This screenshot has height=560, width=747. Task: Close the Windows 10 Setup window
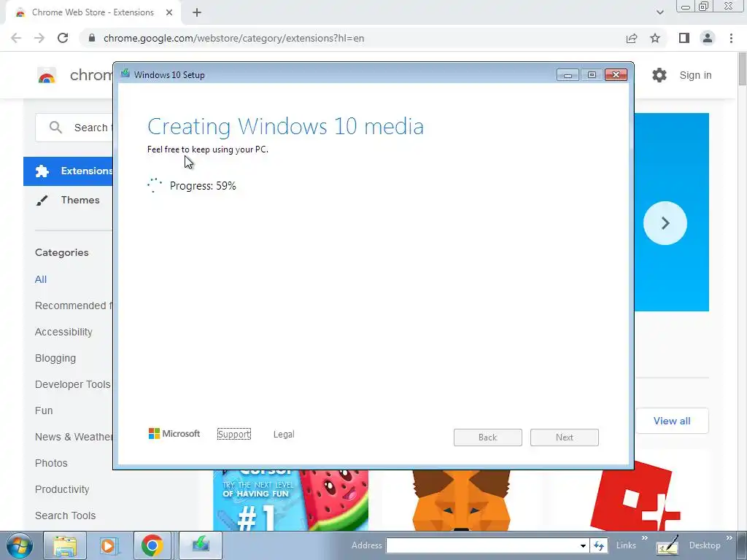pyautogui.click(x=616, y=75)
